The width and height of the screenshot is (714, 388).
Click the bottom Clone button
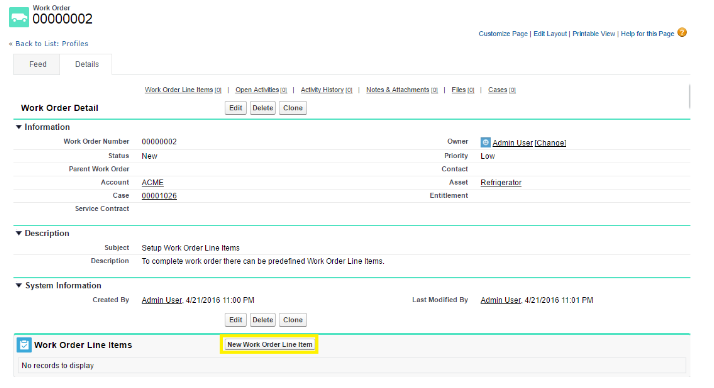point(293,320)
